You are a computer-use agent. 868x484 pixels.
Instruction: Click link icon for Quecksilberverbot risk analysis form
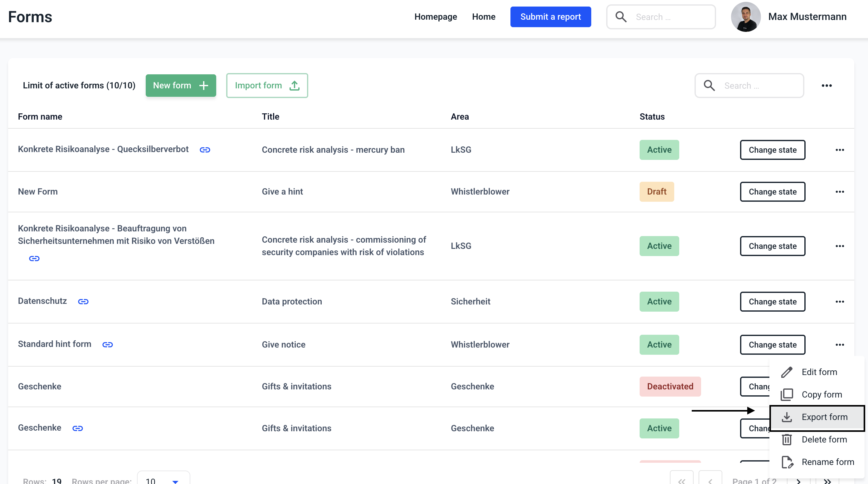pos(205,150)
